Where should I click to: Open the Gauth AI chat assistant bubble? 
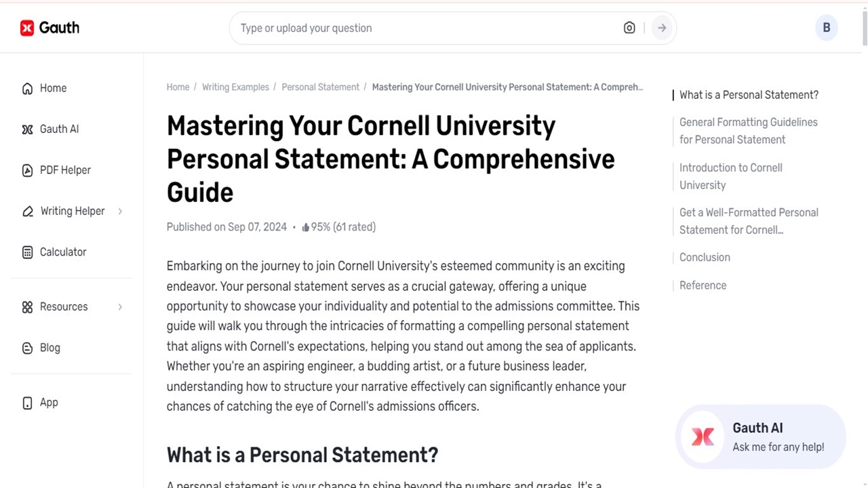759,436
